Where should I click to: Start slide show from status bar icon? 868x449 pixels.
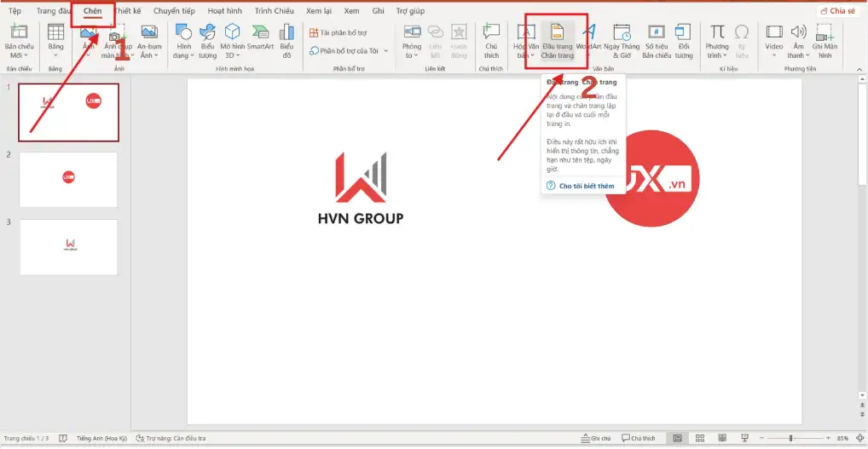(x=745, y=438)
